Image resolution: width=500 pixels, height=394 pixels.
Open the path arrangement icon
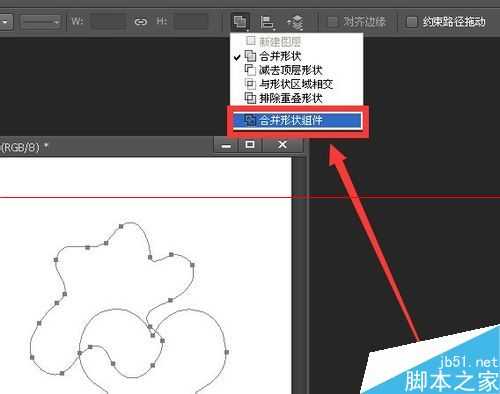tap(295, 22)
